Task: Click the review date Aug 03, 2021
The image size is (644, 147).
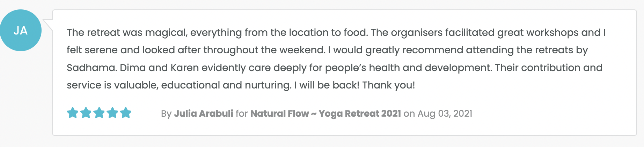Action: (445, 114)
